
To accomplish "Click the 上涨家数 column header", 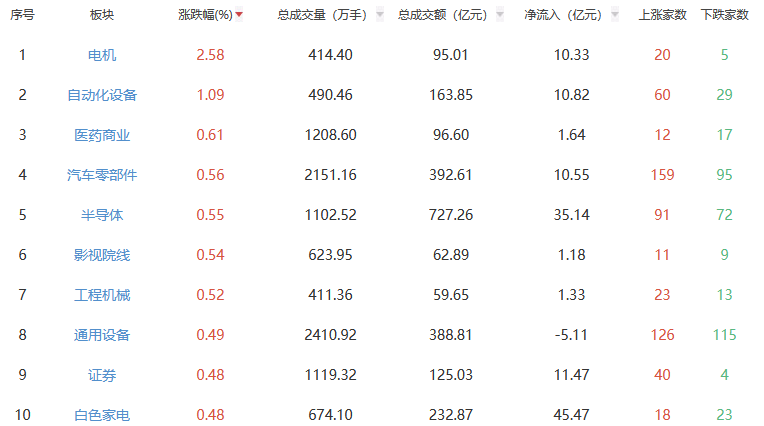I will (661, 15).
